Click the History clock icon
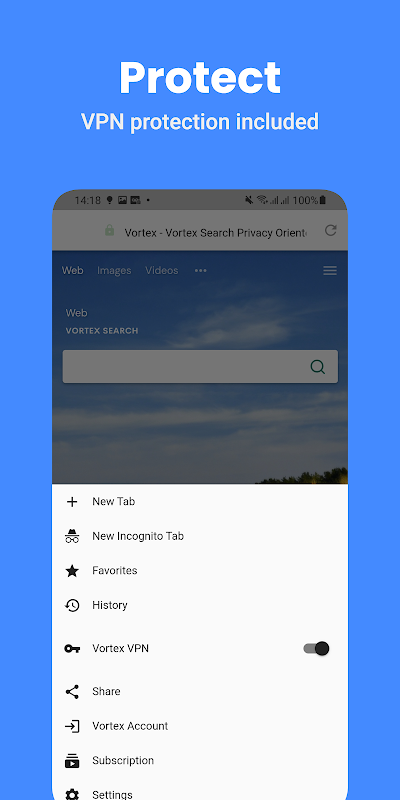Image resolution: width=400 pixels, height=800 pixels. point(72,606)
